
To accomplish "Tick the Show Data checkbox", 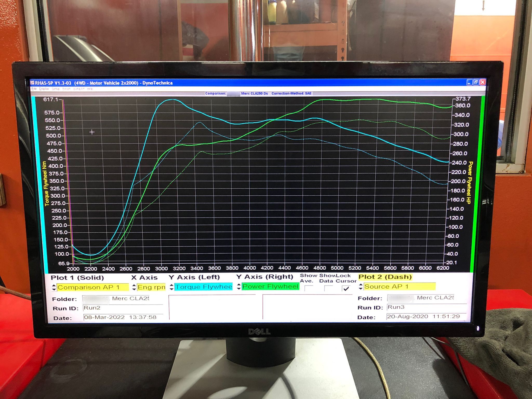I will coord(328,288).
